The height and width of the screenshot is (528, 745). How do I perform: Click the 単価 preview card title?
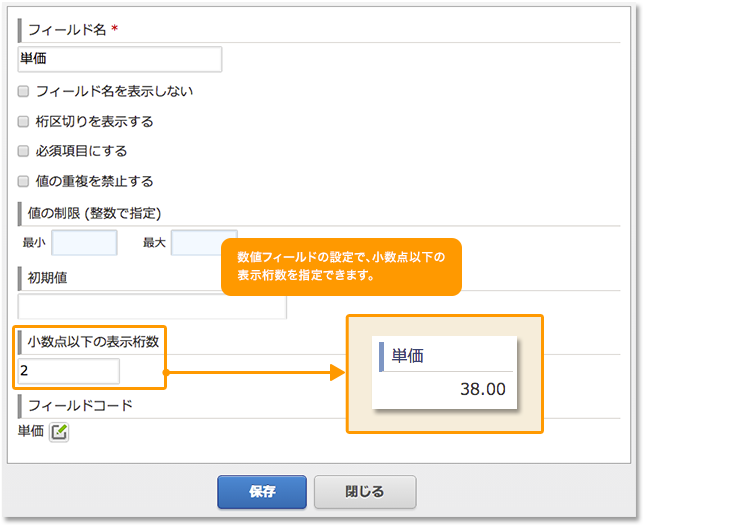pos(407,356)
